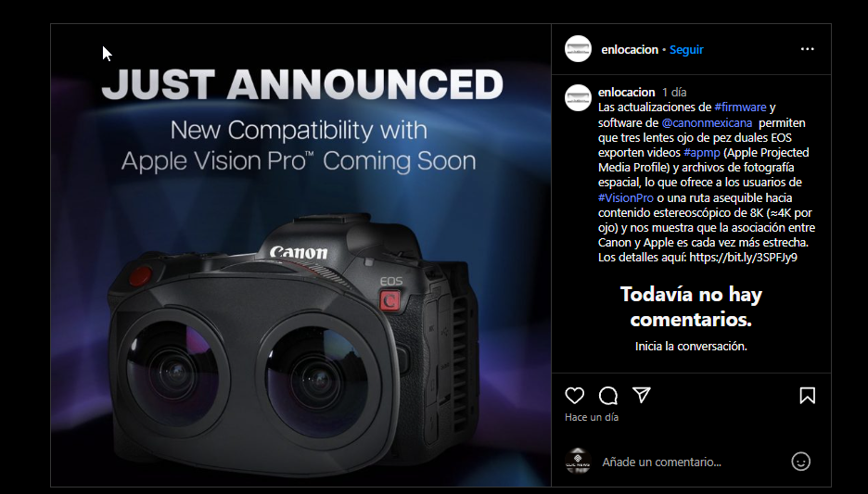Open the #firmware hashtag link
The height and width of the screenshot is (494, 868).
(x=740, y=107)
